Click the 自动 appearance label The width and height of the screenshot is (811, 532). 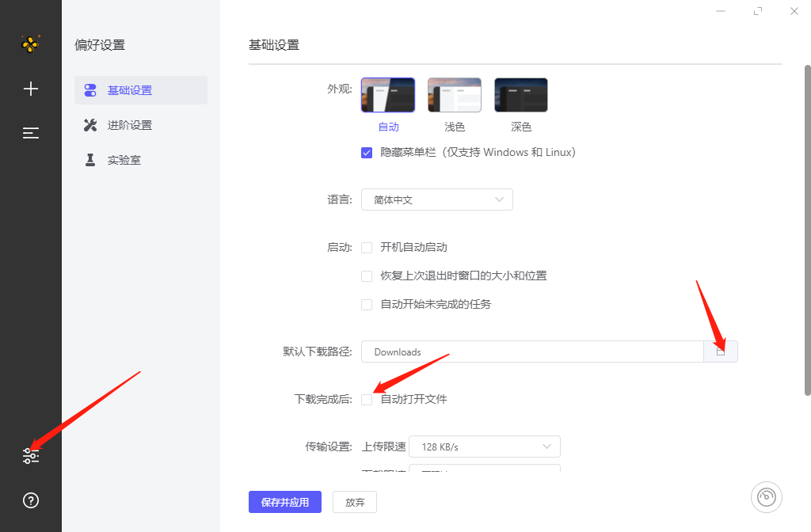(x=388, y=127)
